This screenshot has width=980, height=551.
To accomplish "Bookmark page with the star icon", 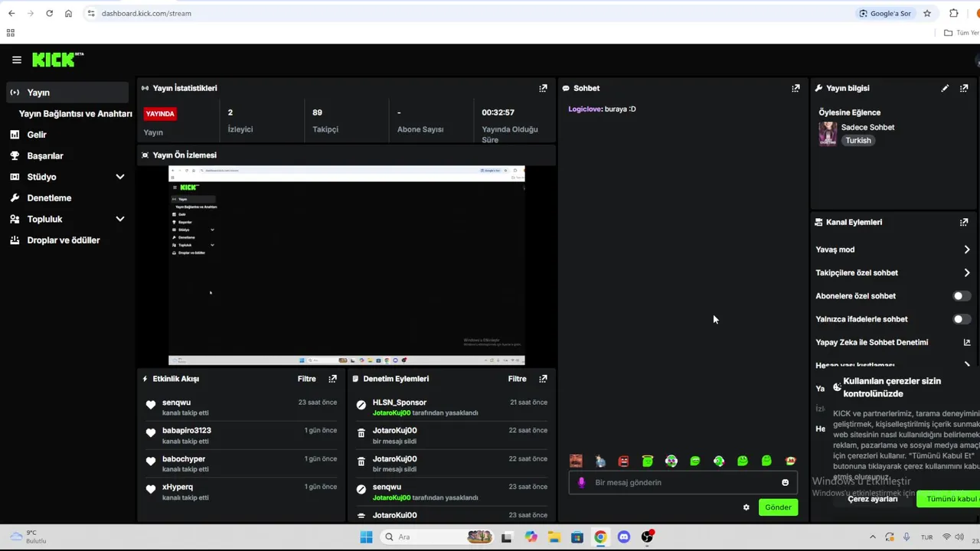I will [927, 13].
